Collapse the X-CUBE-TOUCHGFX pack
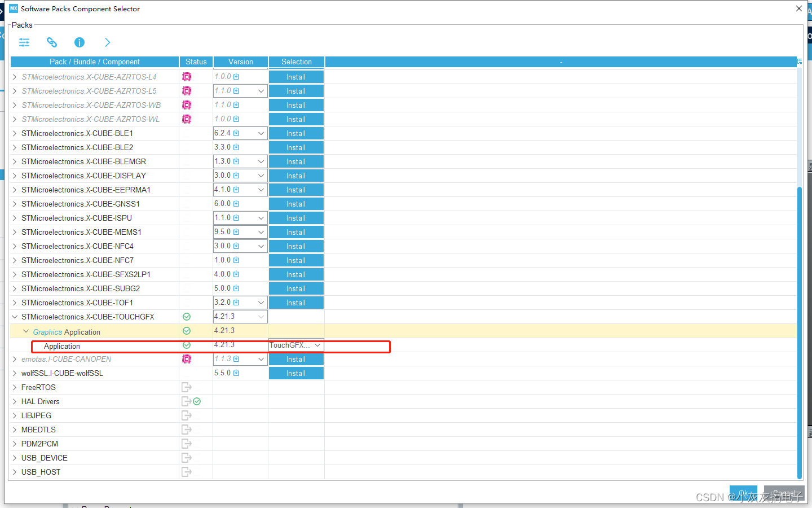This screenshot has width=812, height=508. point(15,317)
